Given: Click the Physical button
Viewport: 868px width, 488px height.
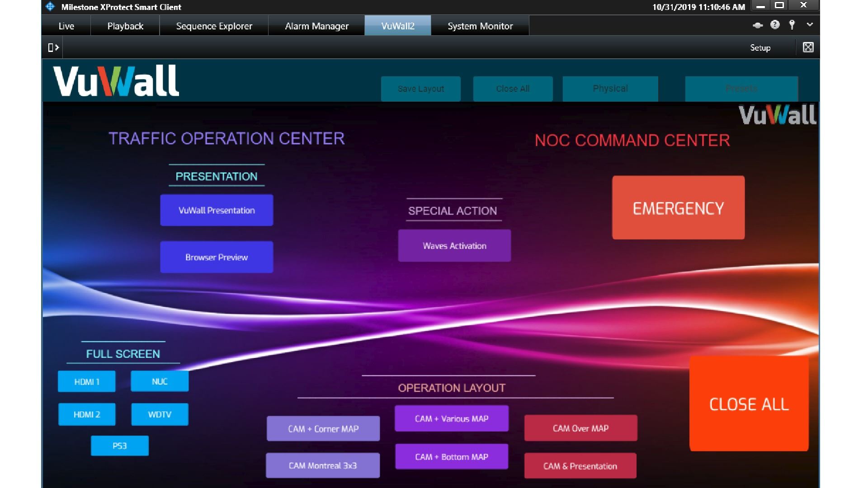Looking at the screenshot, I should tap(610, 89).
